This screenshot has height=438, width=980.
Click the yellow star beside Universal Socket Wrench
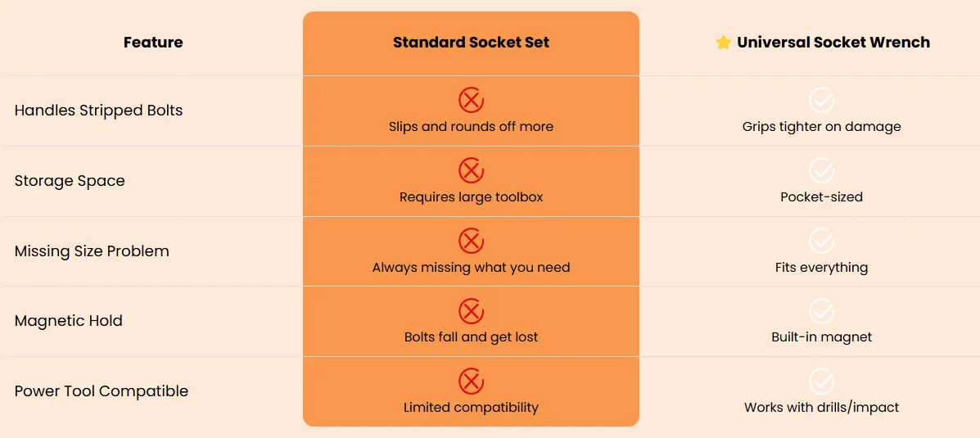723,42
